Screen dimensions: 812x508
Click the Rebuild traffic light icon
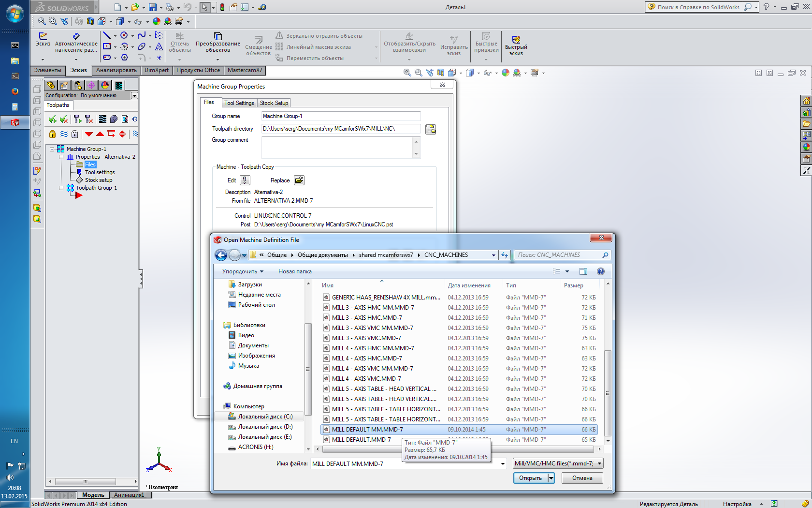(x=222, y=7)
